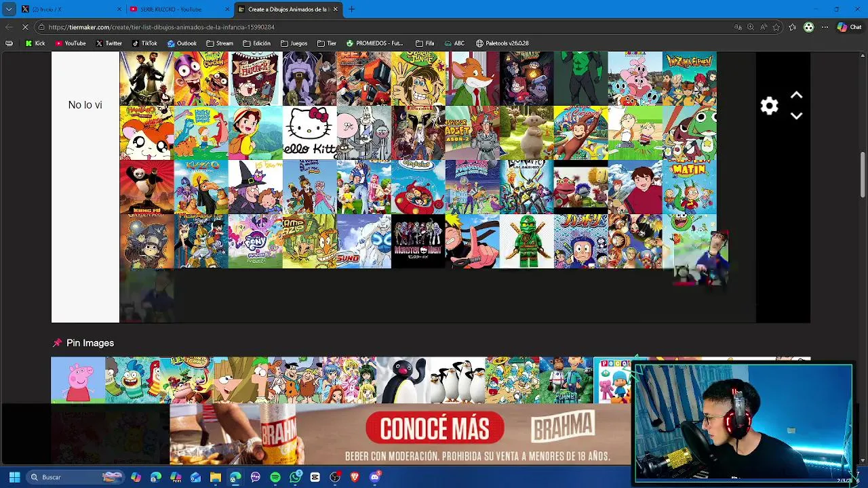Select the My Little Pony thumbnail

pyautogui.click(x=256, y=241)
